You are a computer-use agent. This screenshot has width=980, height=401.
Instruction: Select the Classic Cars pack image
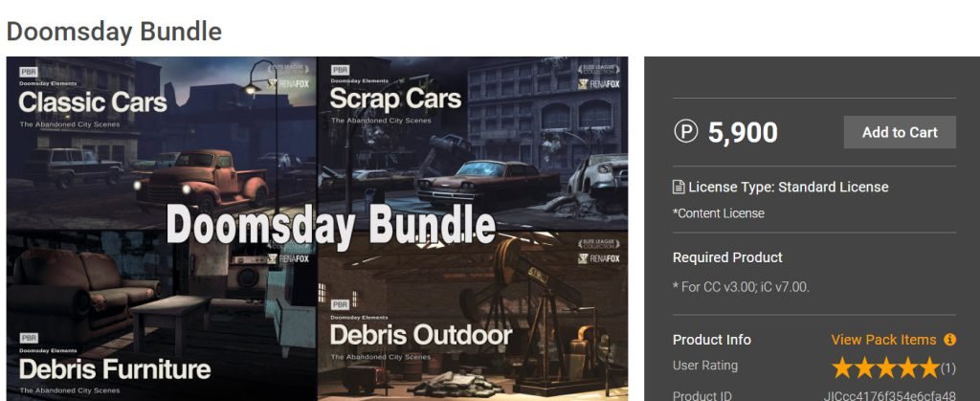(161, 144)
